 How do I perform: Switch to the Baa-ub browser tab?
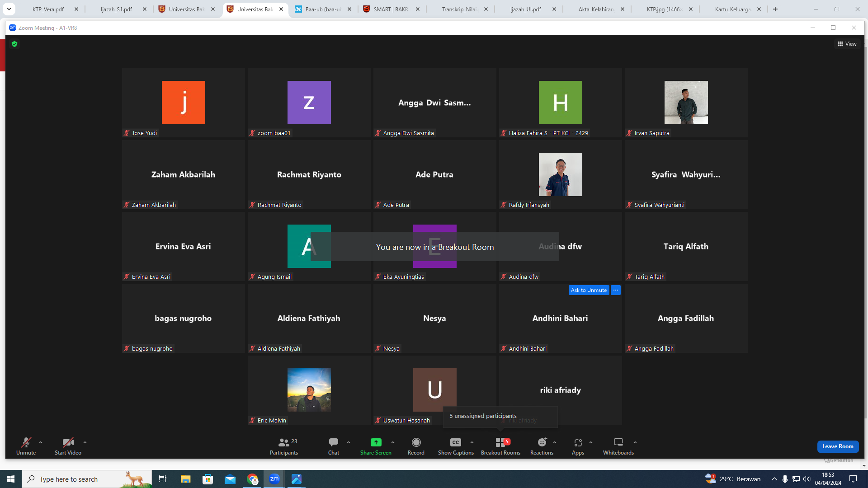click(323, 9)
